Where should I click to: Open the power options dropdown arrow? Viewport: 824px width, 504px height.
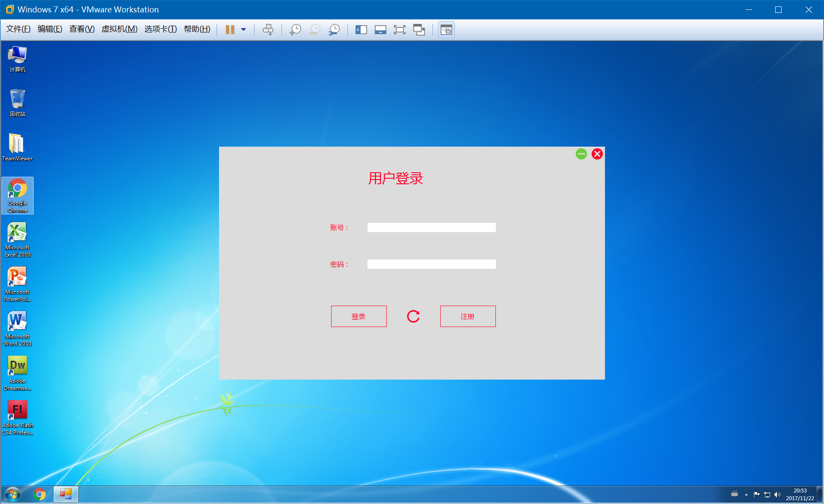click(243, 29)
